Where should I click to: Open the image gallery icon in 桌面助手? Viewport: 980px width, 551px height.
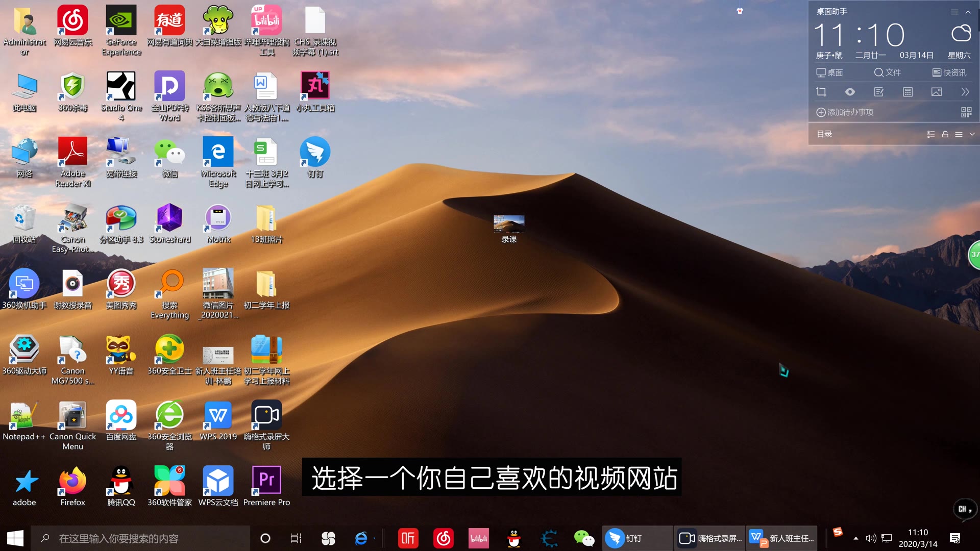click(x=936, y=92)
